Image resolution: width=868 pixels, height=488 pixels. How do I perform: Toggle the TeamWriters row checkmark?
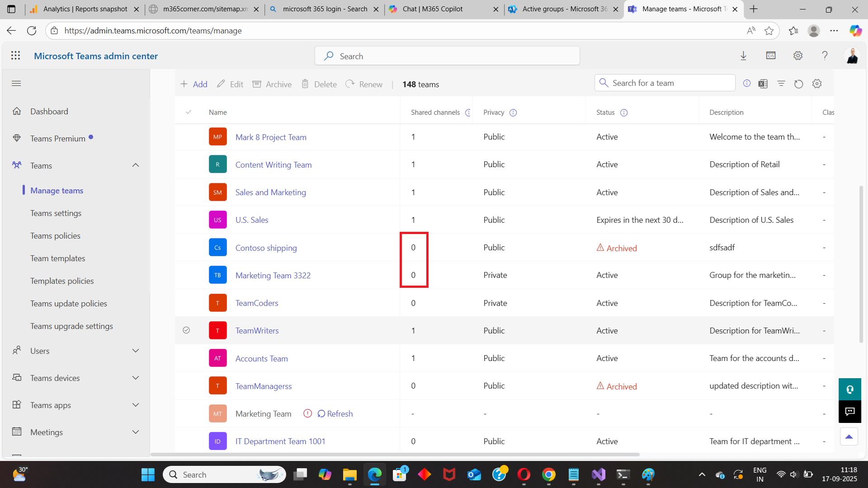pos(186,330)
